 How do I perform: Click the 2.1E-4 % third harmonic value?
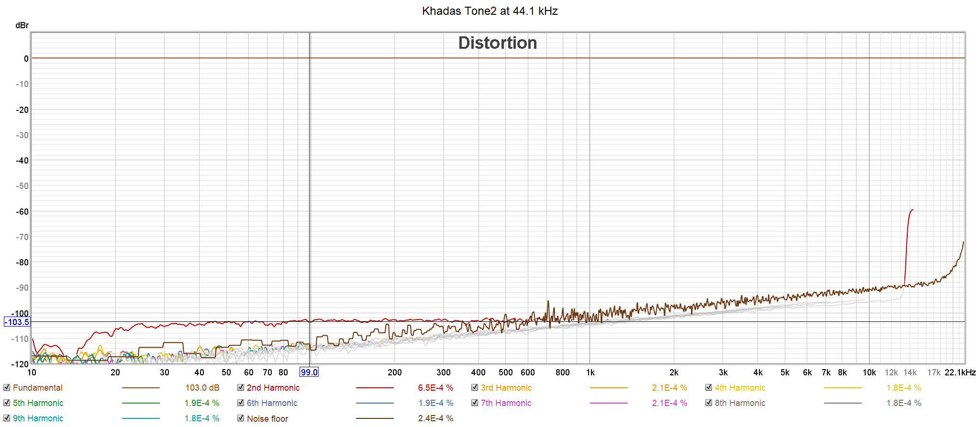point(669,388)
